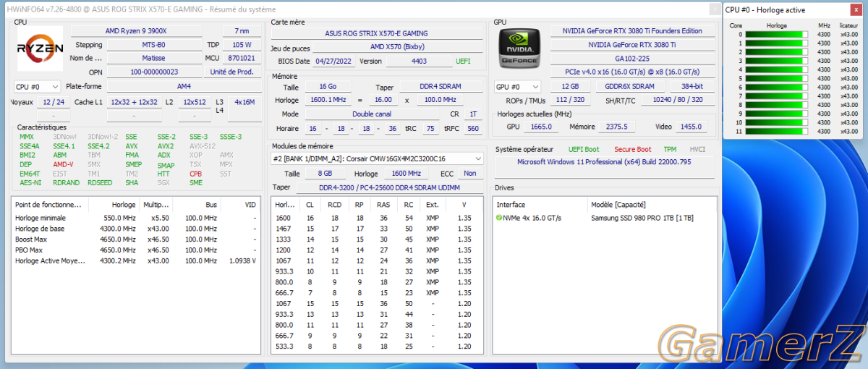Click the Double canal mode field
The height and width of the screenshot is (369, 868).
tap(372, 114)
